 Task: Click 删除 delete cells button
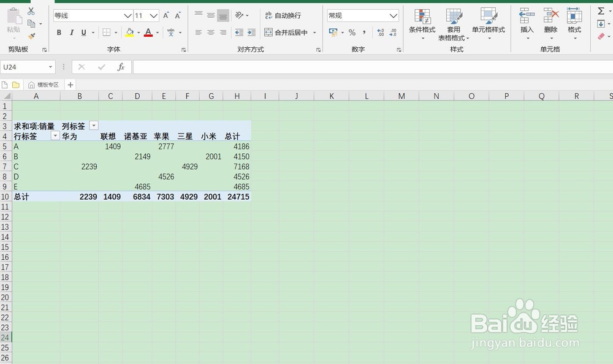[550, 25]
